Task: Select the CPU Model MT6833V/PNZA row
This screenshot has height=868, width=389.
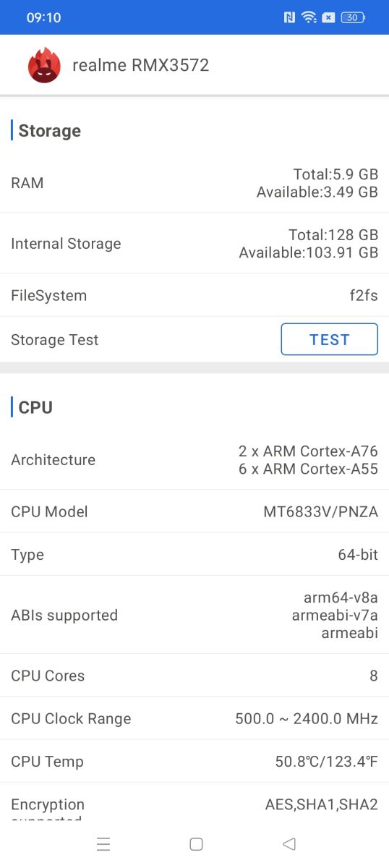Action: coord(194,511)
